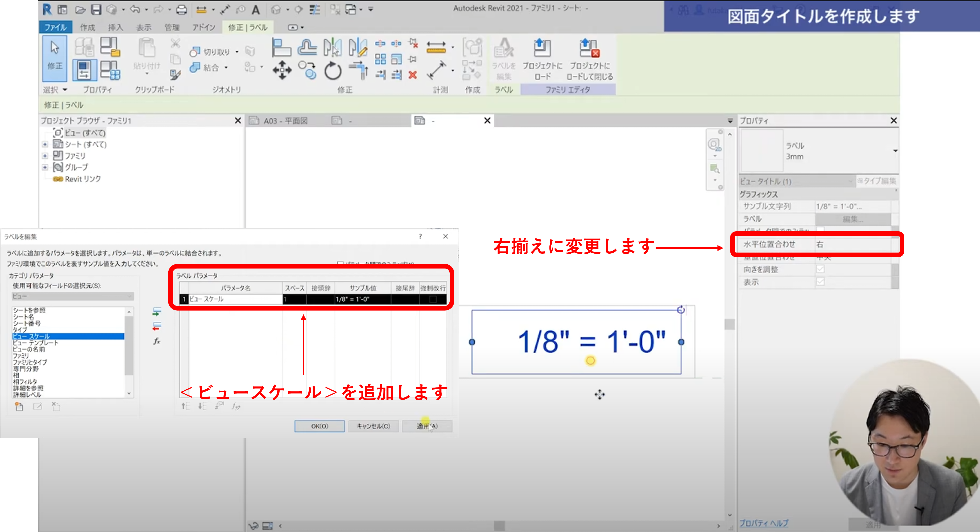Expand the シート (すべて) tree node
This screenshot has height=532, width=980.
[45, 144]
